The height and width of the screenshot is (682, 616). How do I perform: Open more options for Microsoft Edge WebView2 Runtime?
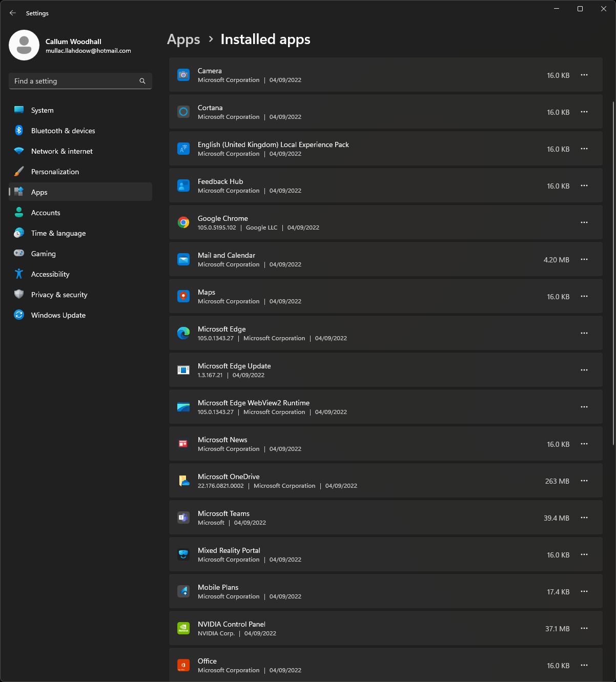(x=584, y=407)
